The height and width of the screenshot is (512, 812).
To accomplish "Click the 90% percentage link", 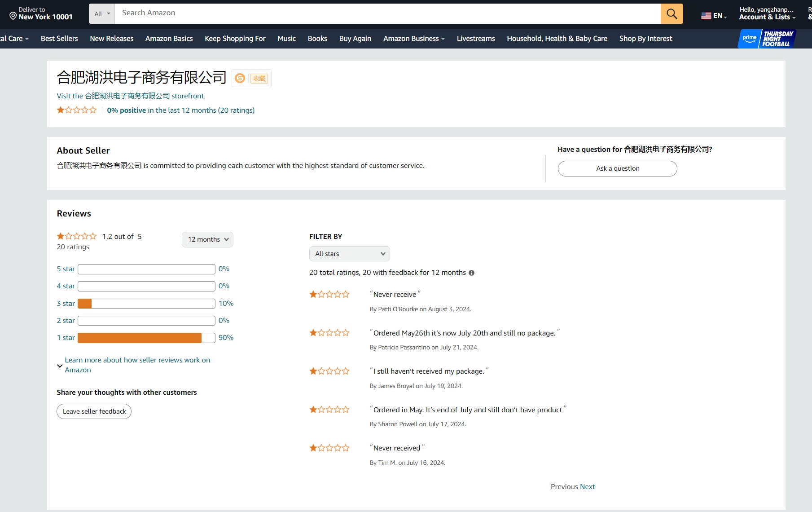I will 226,338.
